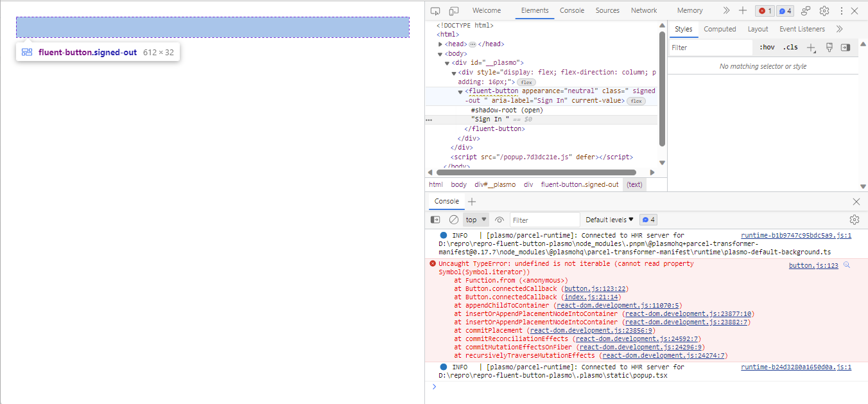Open the customize DevTools three-dot menu
The width and height of the screenshot is (868, 404).
tap(841, 10)
